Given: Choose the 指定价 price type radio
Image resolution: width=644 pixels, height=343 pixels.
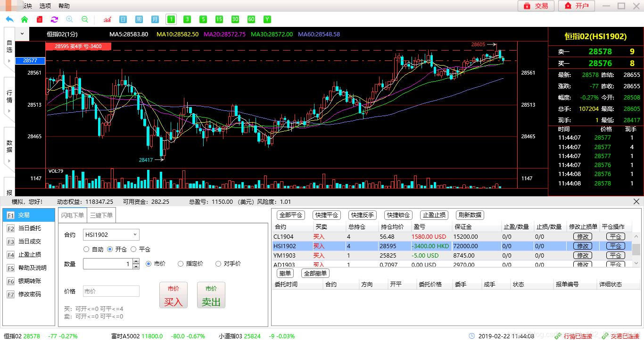Looking at the screenshot, I should click(x=181, y=264).
